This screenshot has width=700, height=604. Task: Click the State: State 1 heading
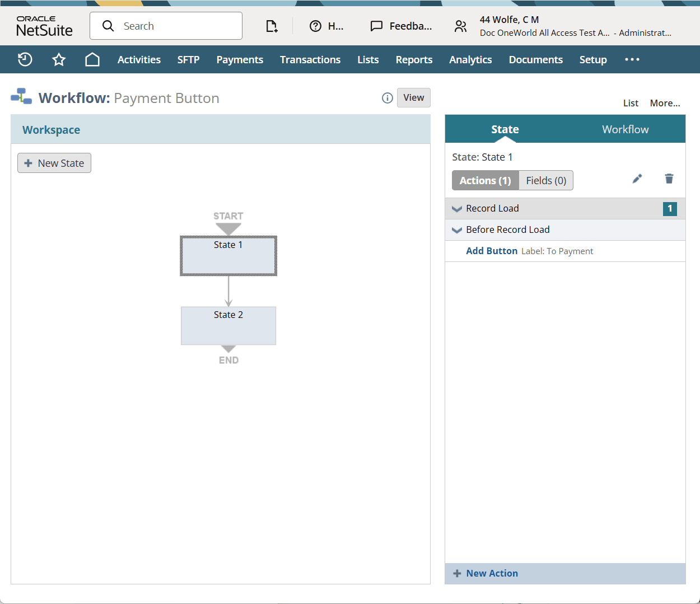point(482,157)
